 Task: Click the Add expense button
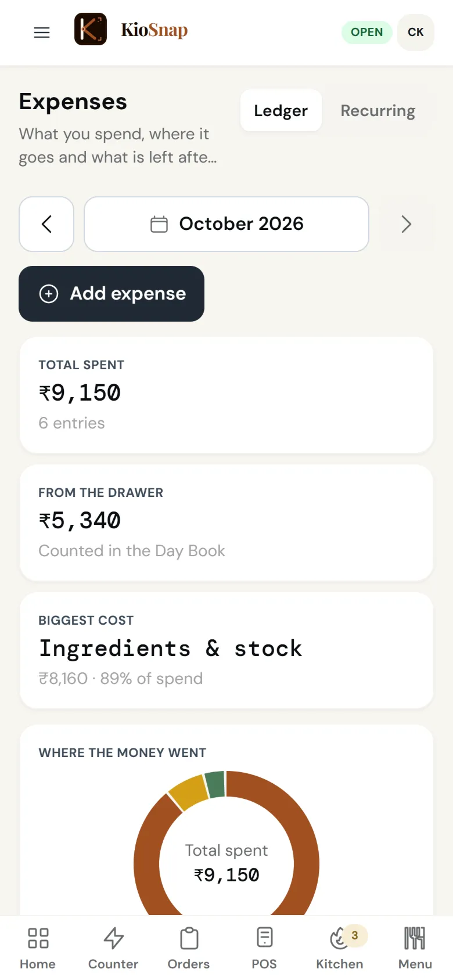tap(112, 294)
